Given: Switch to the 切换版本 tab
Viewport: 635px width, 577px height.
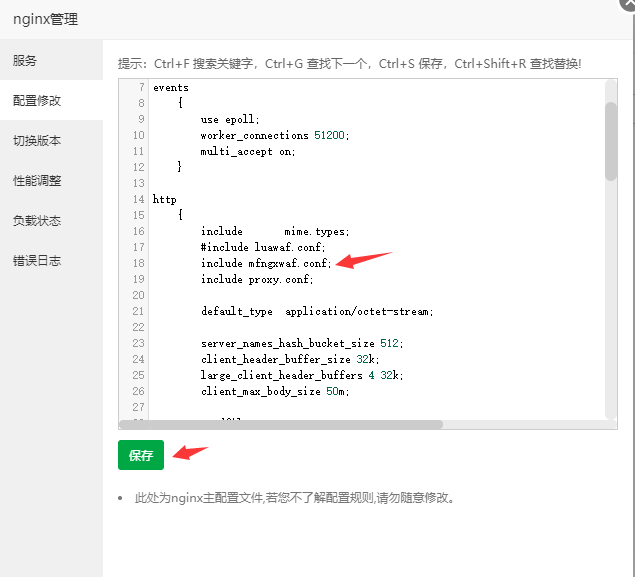Looking at the screenshot, I should pos(37,141).
